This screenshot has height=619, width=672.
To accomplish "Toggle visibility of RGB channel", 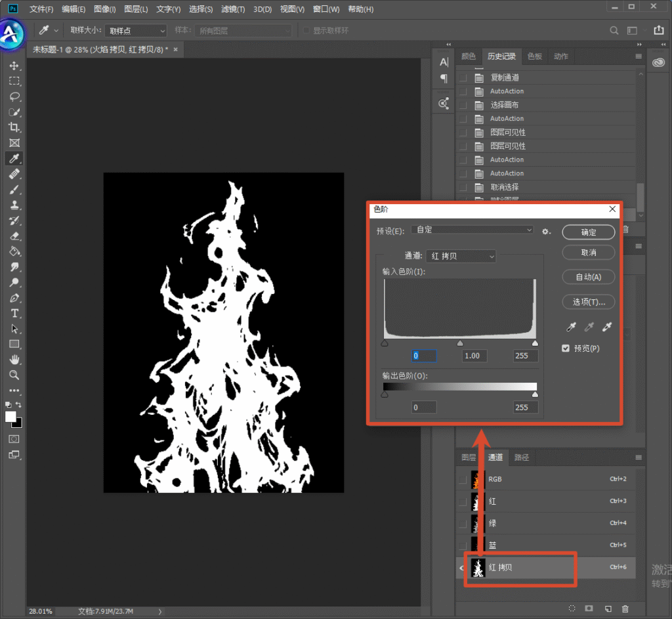I will coord(463,480).
